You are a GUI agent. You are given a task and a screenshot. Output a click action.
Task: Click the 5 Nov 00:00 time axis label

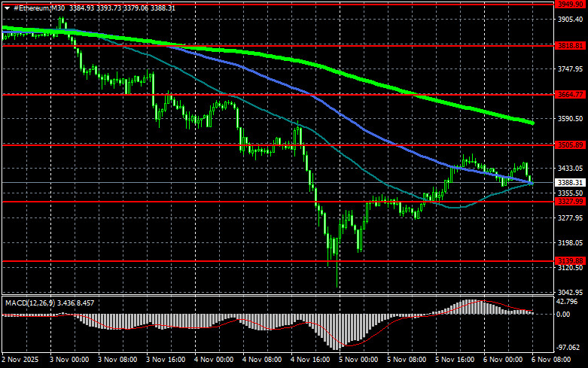[358, 360]
